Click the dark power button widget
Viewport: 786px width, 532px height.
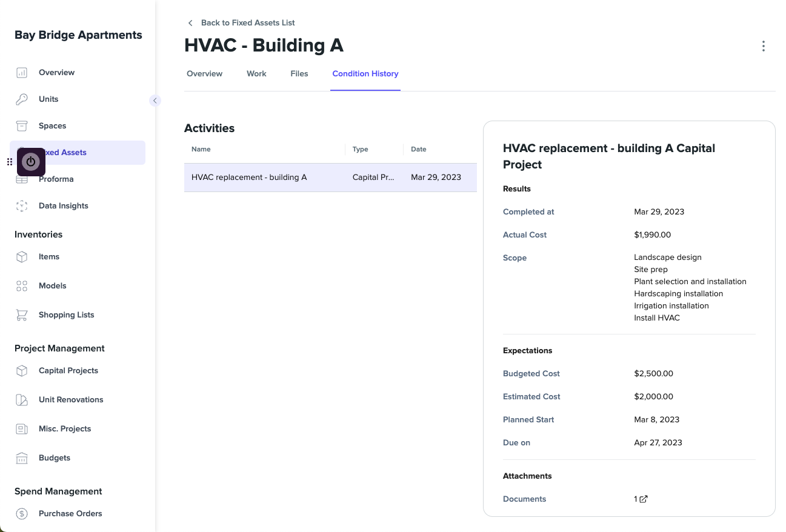click(31, 162)
